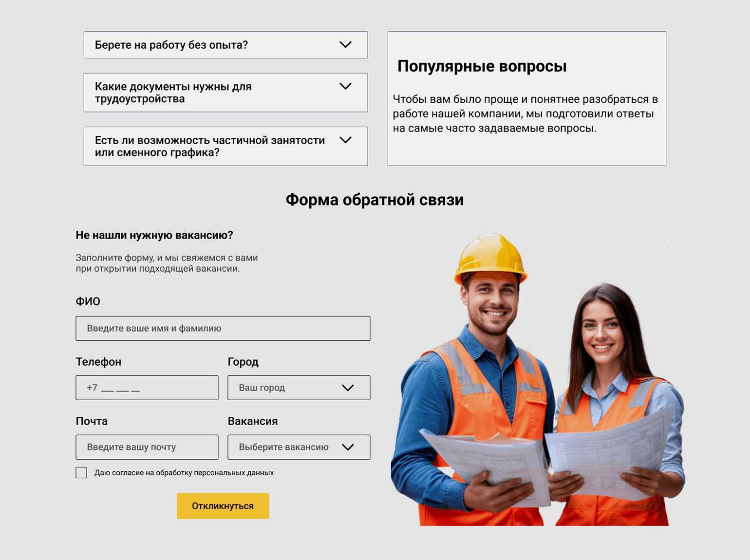Click chevron icon on сменного графика question
Image resolution: width=750 pixels, height=560 pixels.
345,140
